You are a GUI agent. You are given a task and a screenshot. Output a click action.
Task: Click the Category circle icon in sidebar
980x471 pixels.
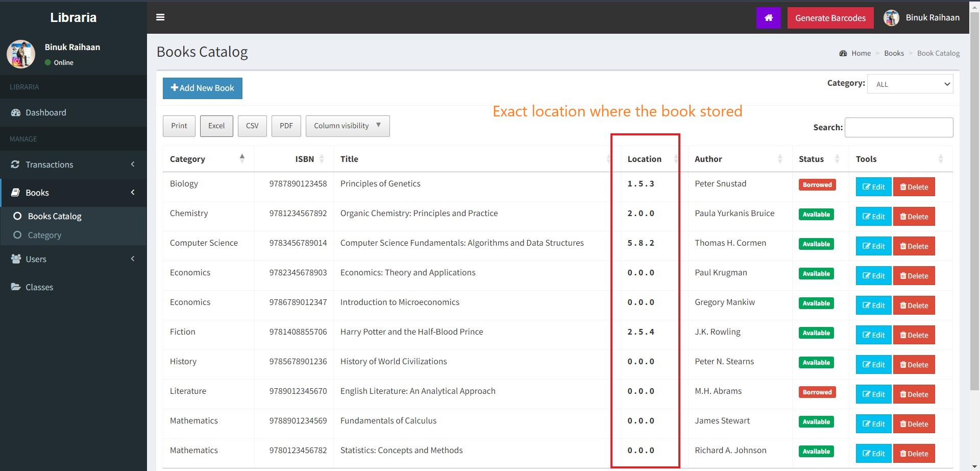(17, 235)
